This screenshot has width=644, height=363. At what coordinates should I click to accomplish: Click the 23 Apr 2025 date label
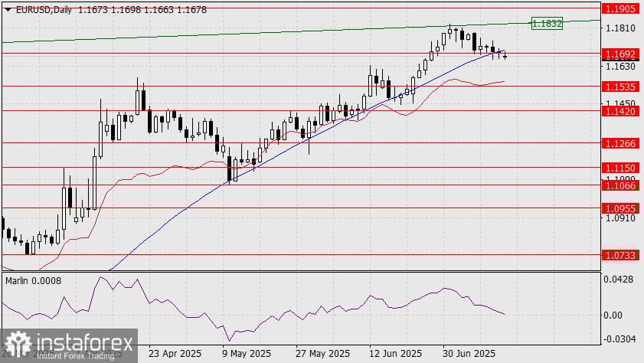coord(175,354)
